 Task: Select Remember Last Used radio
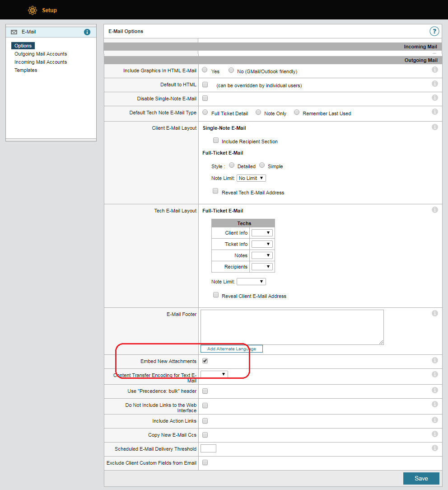[297, 112]
